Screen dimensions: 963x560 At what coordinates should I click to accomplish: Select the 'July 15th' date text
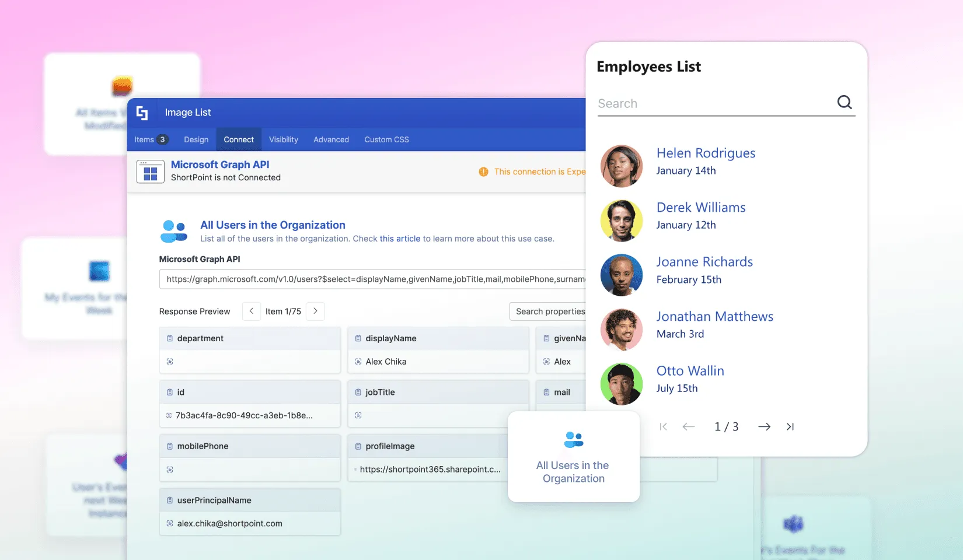(x=677, y=388)
